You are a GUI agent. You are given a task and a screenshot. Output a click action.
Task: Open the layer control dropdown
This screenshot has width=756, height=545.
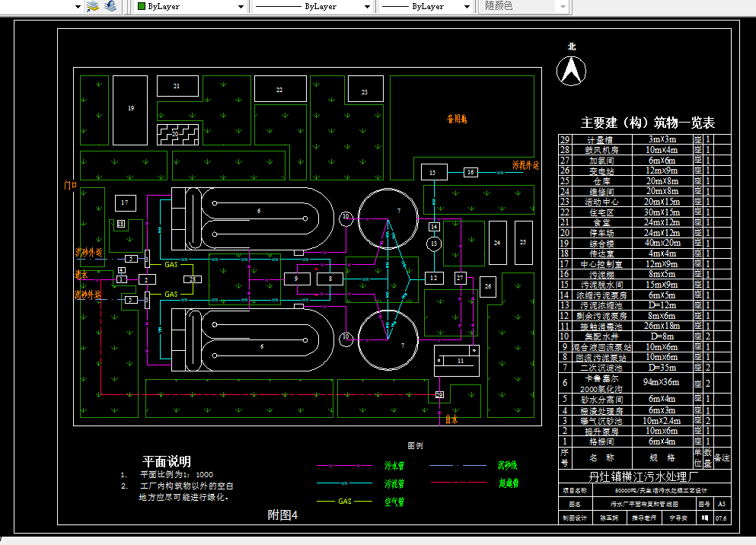77,6
